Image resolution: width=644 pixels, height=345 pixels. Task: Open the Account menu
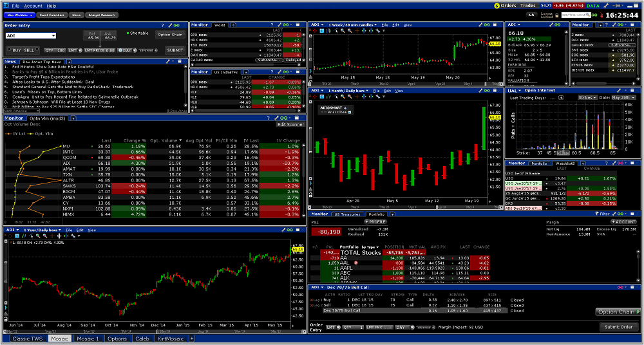coord(33,5)
